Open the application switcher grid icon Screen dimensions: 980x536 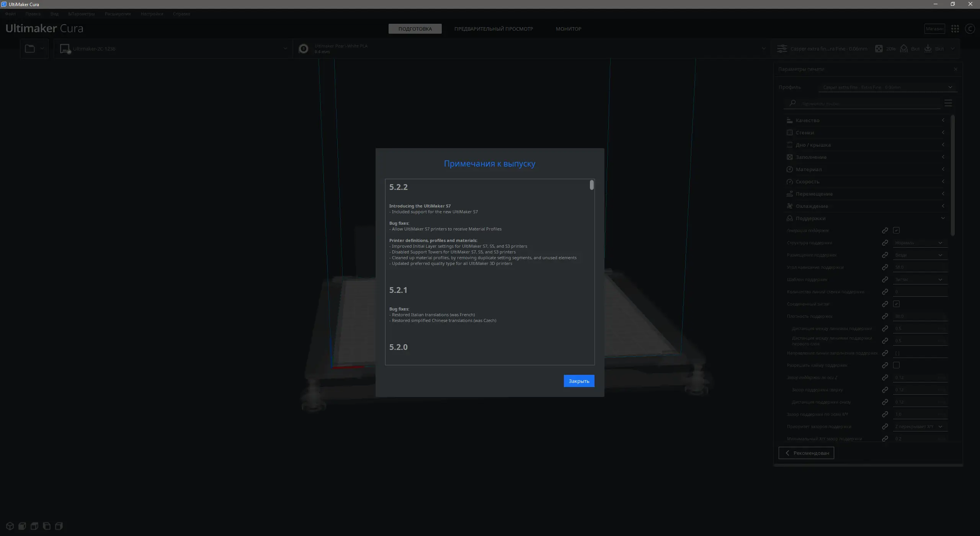pyautogui.click(x=955, y=29)
